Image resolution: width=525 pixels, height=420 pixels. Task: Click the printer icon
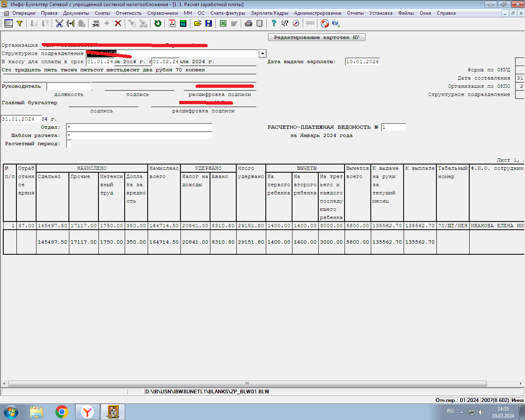pos(249,23)
